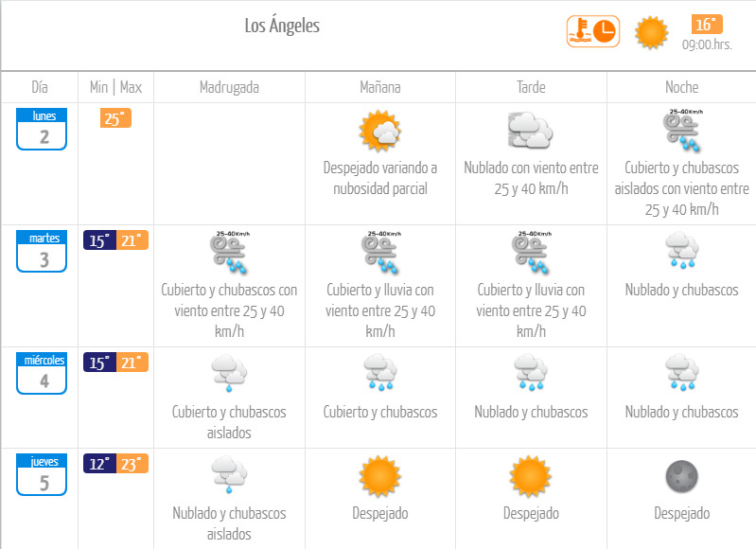Click Monday afternoon cloudy icon
Image resolution: width=756 pixels, height=549 pixels.
530,131
